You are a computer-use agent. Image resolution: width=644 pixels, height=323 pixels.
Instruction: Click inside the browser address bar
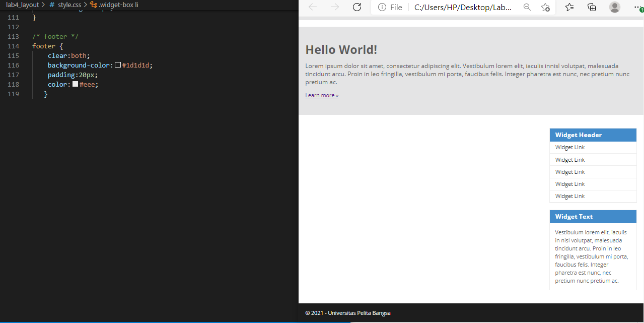click(x=463, y=8)
